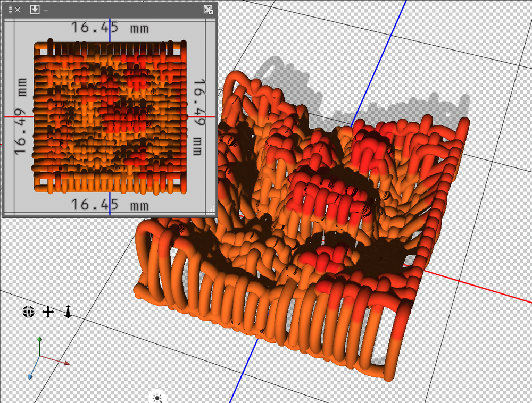Click the expand panel icon in the header's corner

tap(208, 10)
